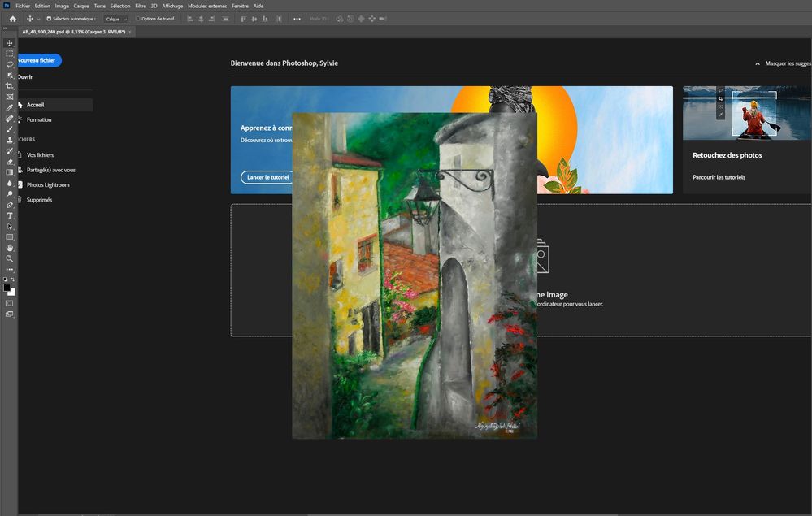Open the Edit Toolbar three-dots button

click(9, 270)
